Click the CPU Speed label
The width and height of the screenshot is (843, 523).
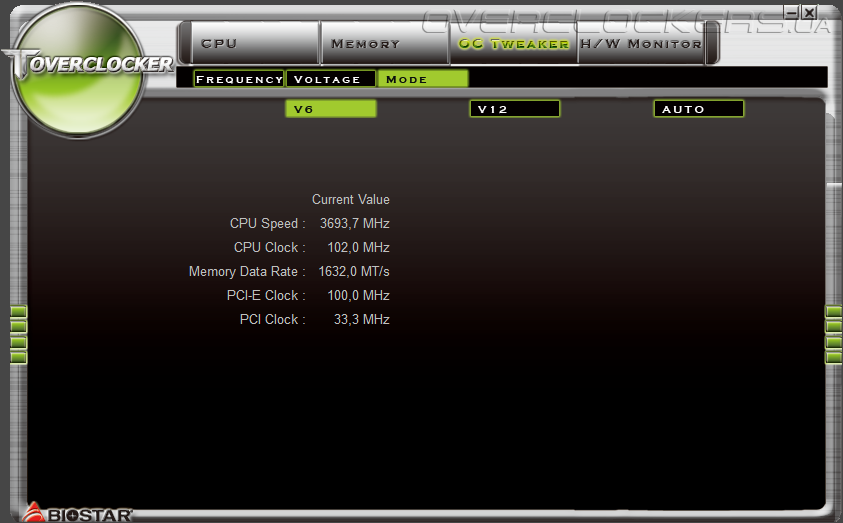(267, 223)
